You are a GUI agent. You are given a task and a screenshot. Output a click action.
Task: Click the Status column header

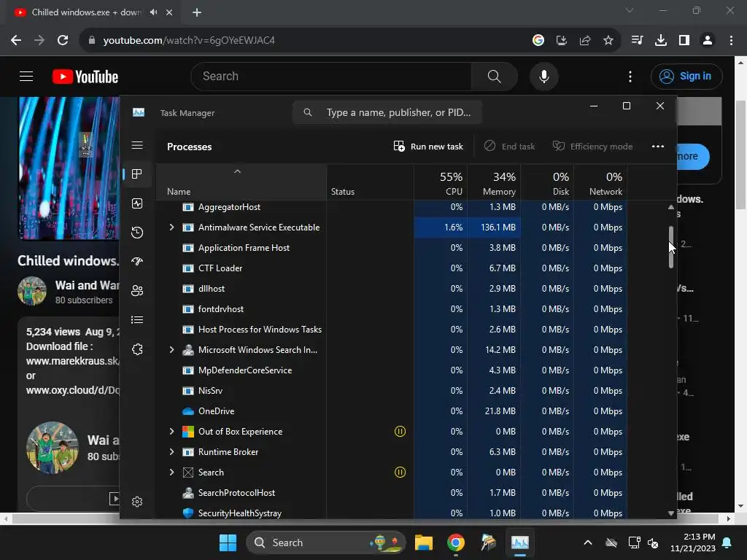[x=370, y=182]
